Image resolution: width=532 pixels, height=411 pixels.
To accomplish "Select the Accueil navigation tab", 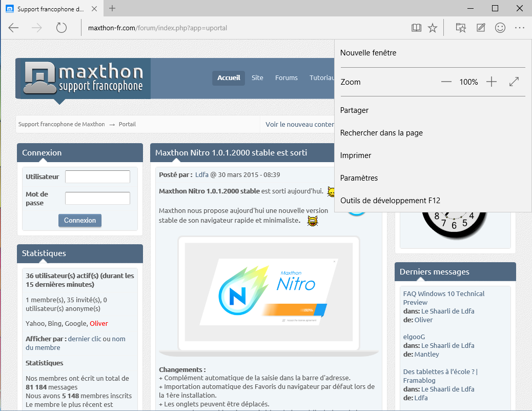I will point(229,78).
